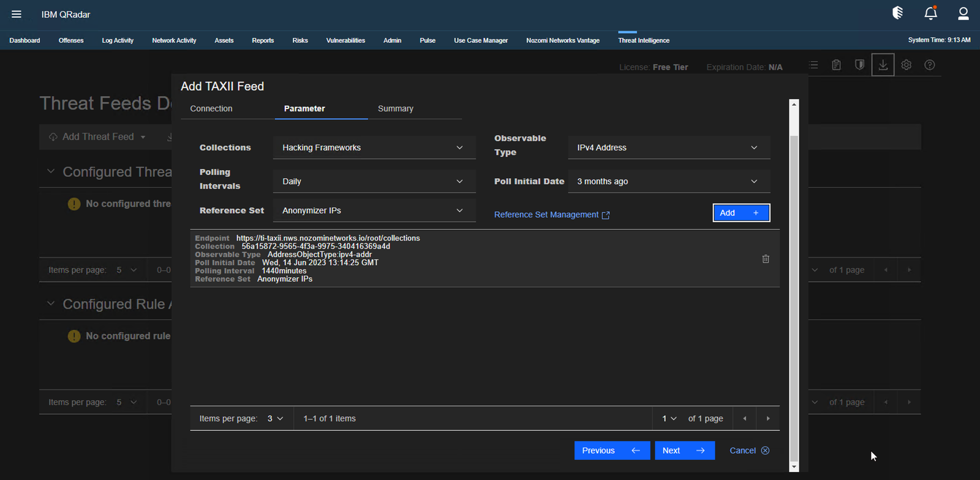The image size is (980, 480).
Task: Open the Admin tab
Action: (x=393, y=40)
